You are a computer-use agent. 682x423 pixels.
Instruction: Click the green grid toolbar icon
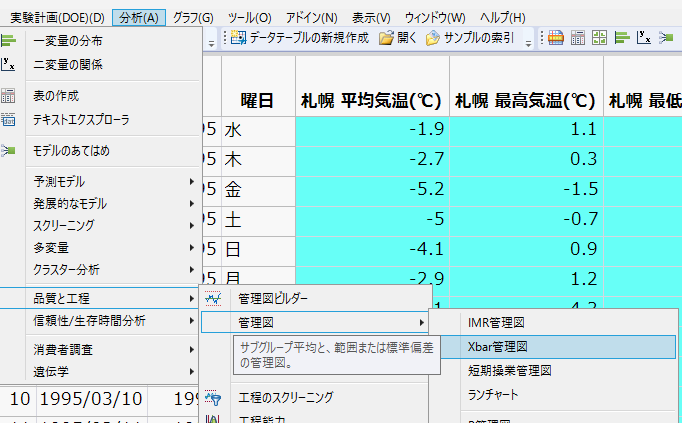[x=599, y=38]
